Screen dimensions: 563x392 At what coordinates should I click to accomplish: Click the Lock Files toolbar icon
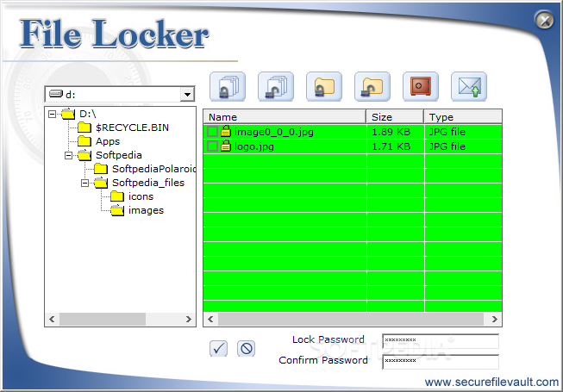click(228, 87)
